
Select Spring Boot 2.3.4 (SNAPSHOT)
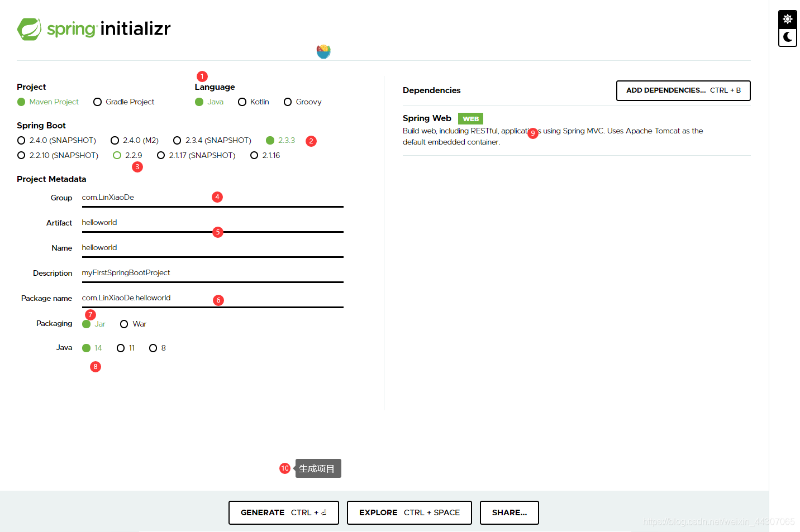click(212, 140)
